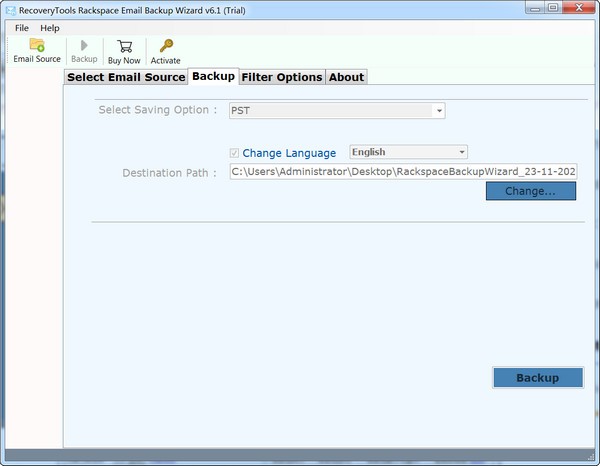Click the Destination Path text field
The height and width of the screenshot is (466, 600).
click(x=403, y=172)
